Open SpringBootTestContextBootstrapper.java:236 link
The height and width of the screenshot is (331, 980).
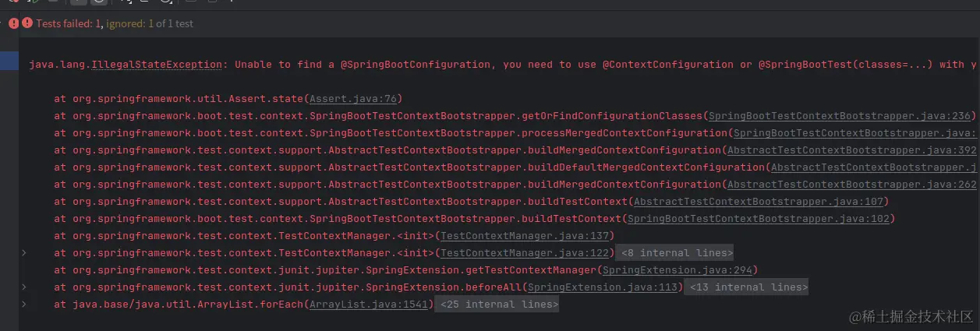pyautogui.click(x=840, y=116)
